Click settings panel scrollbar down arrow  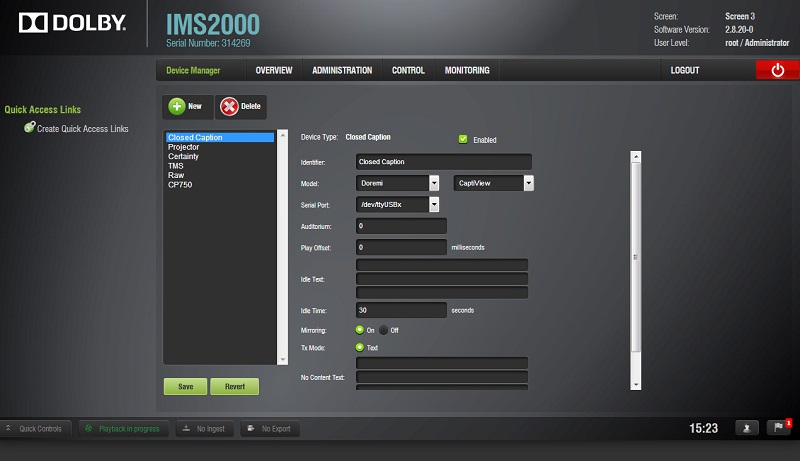tap(636, 385)
